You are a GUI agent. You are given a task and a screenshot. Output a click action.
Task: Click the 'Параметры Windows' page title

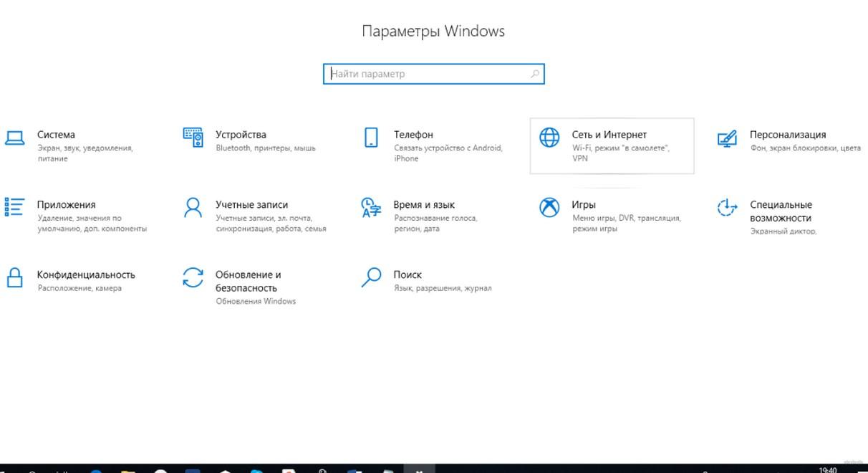coord(433,32)
